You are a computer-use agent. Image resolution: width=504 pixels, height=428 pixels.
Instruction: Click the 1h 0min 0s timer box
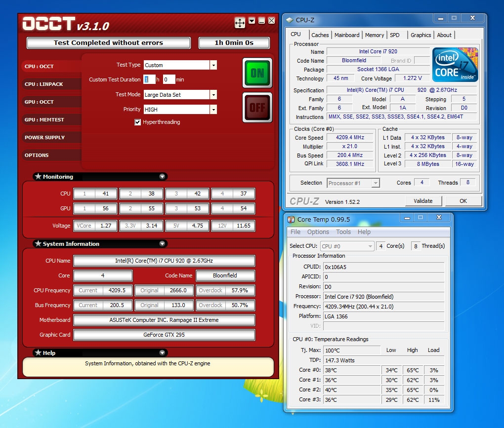coord(234,43)
